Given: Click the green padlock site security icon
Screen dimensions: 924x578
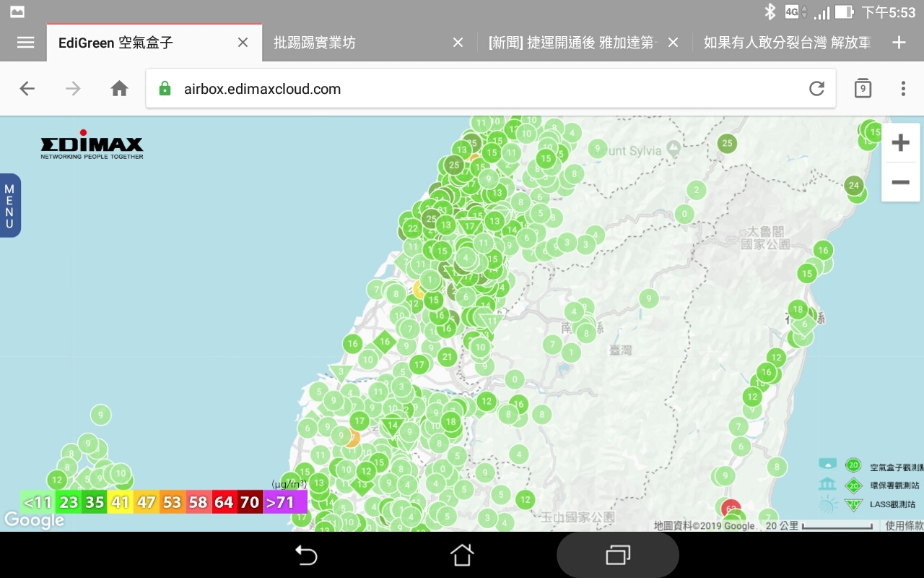Looking at the screenshot, I should pyautogui.click(x=165, y=89).
